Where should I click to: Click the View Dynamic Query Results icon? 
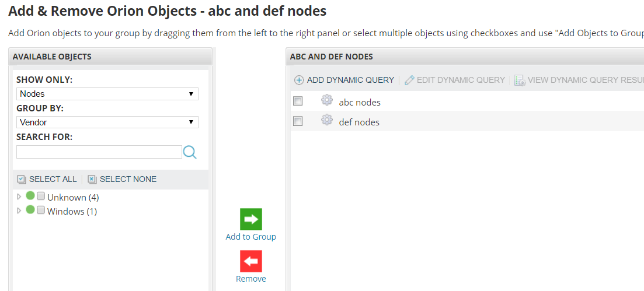pos(520,80)
